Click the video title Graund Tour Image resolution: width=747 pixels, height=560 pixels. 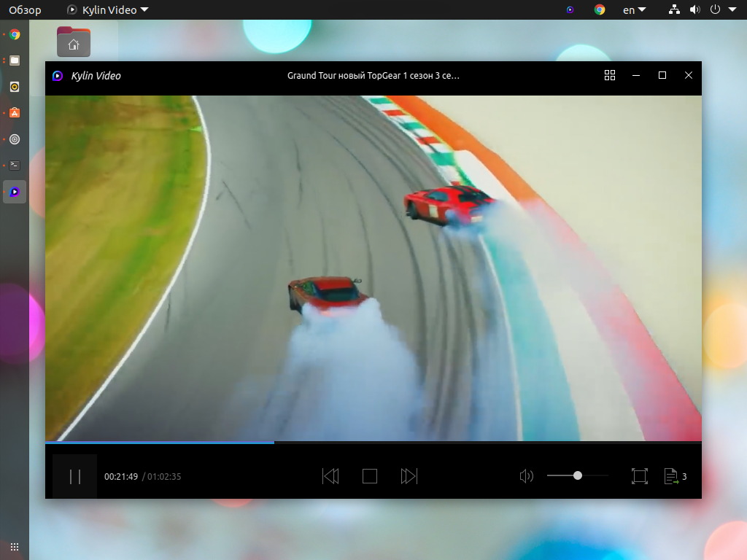(x=373, y=76)
